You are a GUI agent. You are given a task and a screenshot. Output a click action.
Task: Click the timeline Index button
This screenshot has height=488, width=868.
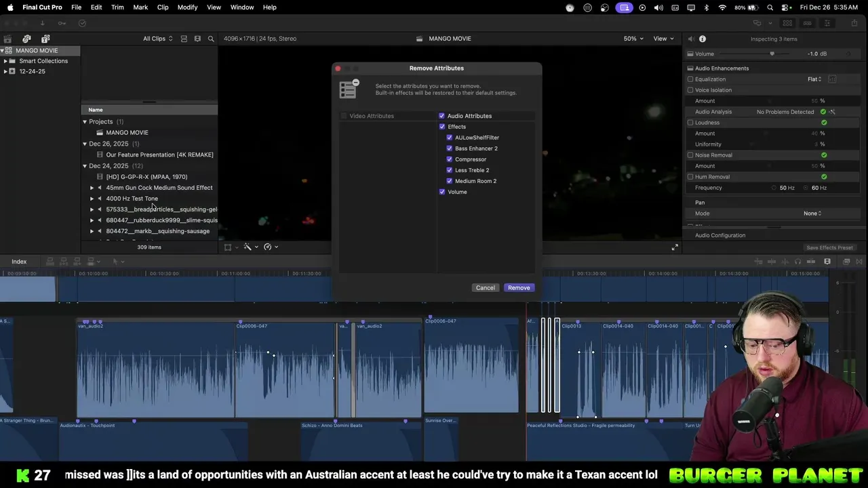click(x=19, y=262)
